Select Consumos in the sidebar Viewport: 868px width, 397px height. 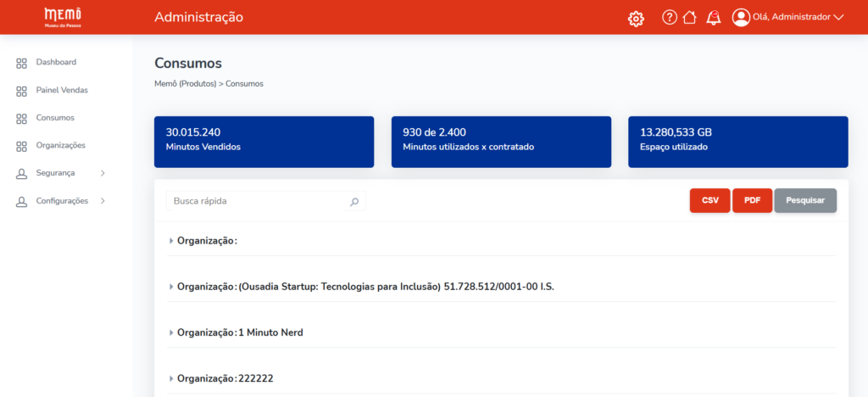55,118
